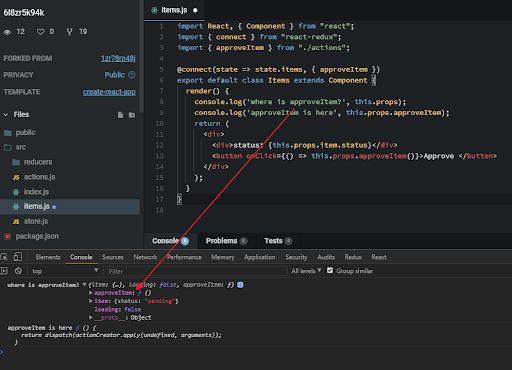Open the DevTools Redux tab
This screenshot has height=370, width=512.
point(353,257)
